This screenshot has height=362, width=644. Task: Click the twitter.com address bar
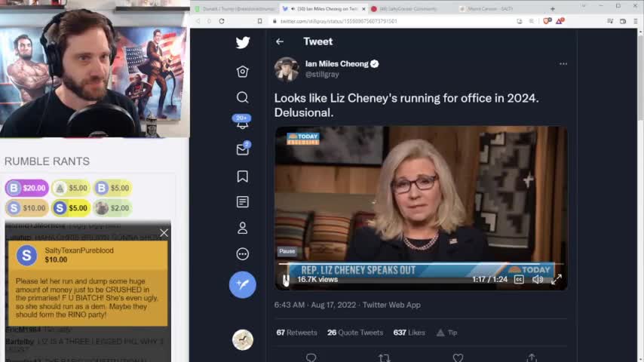click(x=339, y=21)
